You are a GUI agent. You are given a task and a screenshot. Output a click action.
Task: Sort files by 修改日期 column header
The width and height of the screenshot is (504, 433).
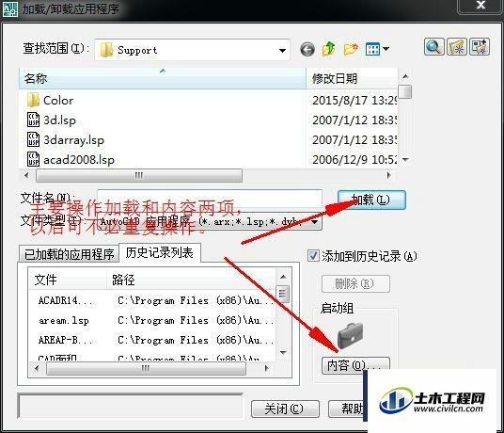click(352, 78)
